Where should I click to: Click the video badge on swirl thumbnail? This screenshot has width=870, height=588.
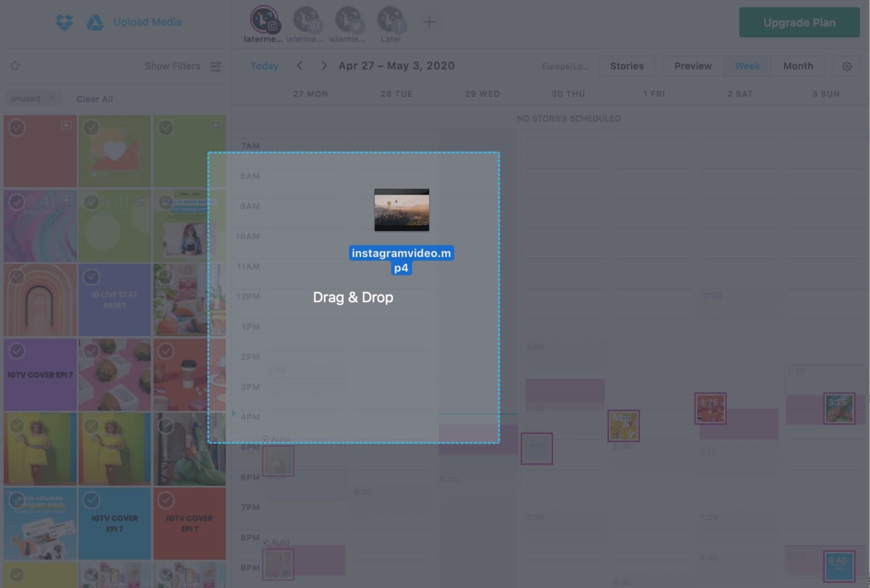tap(66, 200)
